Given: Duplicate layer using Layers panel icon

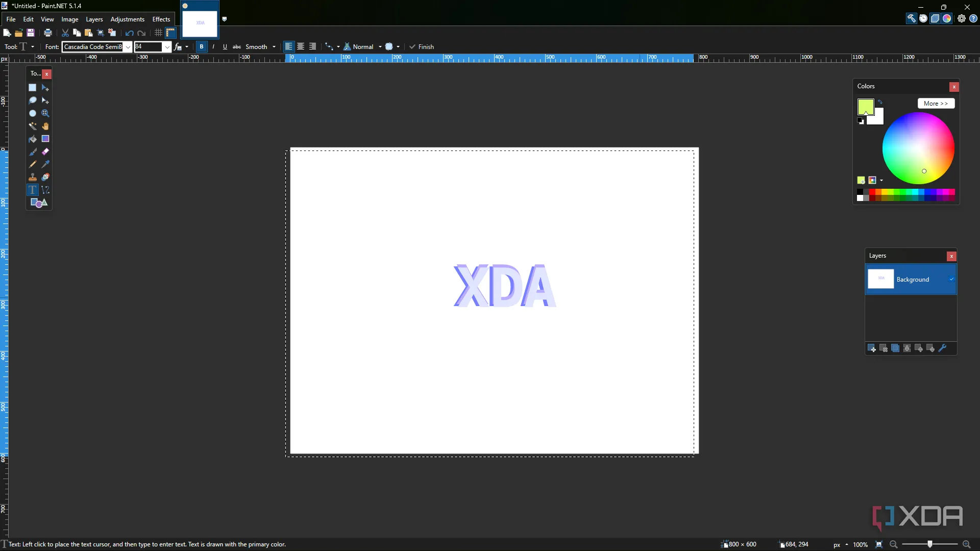Looking at the screenshot, I should (895, 348).
